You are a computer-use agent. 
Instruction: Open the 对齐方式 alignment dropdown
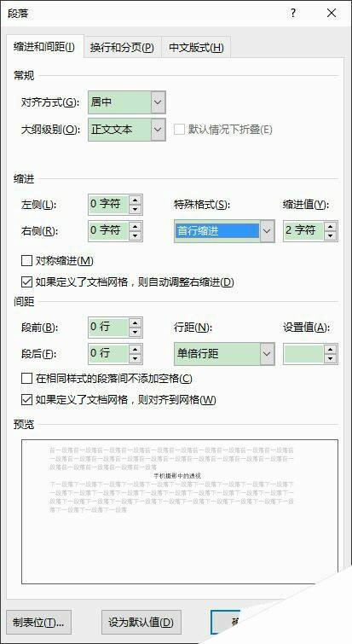(x=158, y=102)
